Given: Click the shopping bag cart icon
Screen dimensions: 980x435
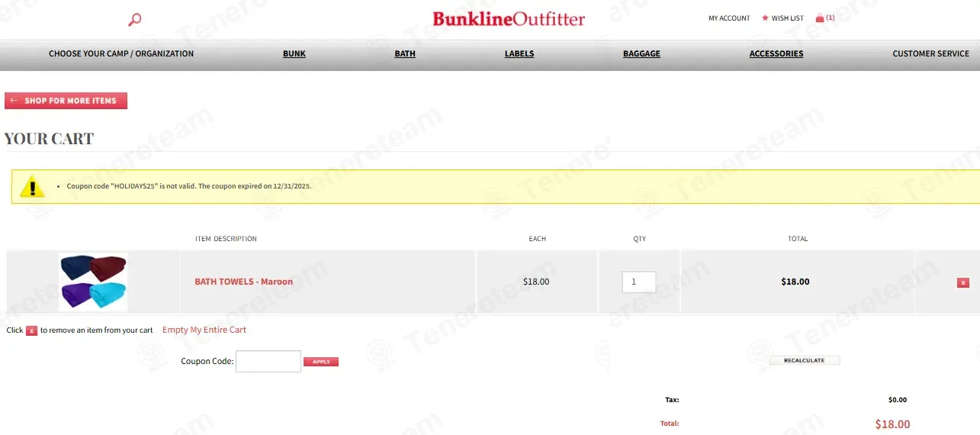Looking at the screenshot, I should coord(820,18).
